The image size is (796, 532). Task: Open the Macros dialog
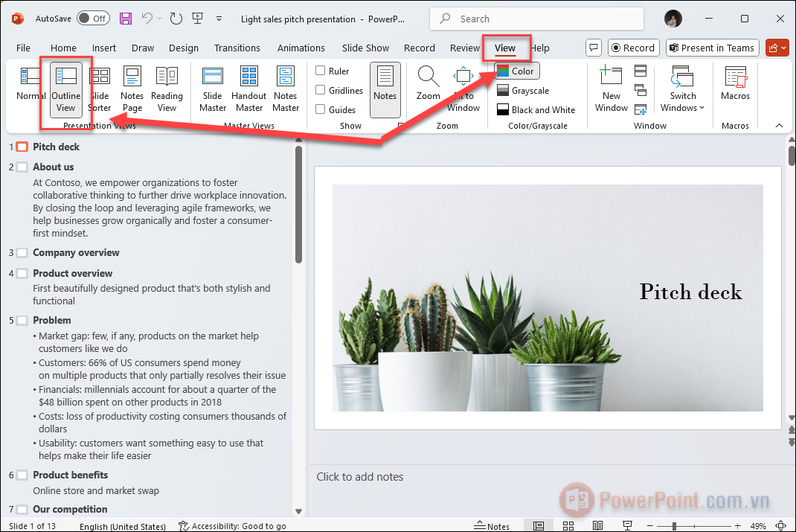click(x=735, y=84)
